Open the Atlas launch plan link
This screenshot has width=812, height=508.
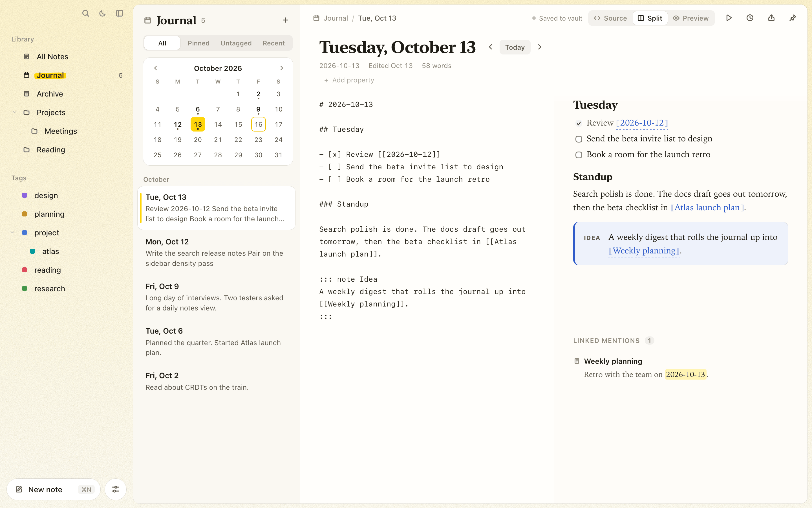point(707,208)
